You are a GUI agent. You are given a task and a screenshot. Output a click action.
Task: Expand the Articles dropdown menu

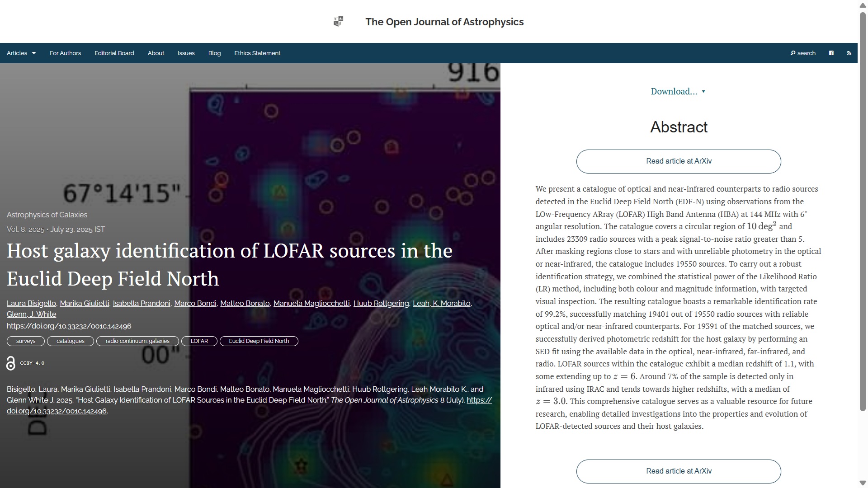click(x=21, y=53)
